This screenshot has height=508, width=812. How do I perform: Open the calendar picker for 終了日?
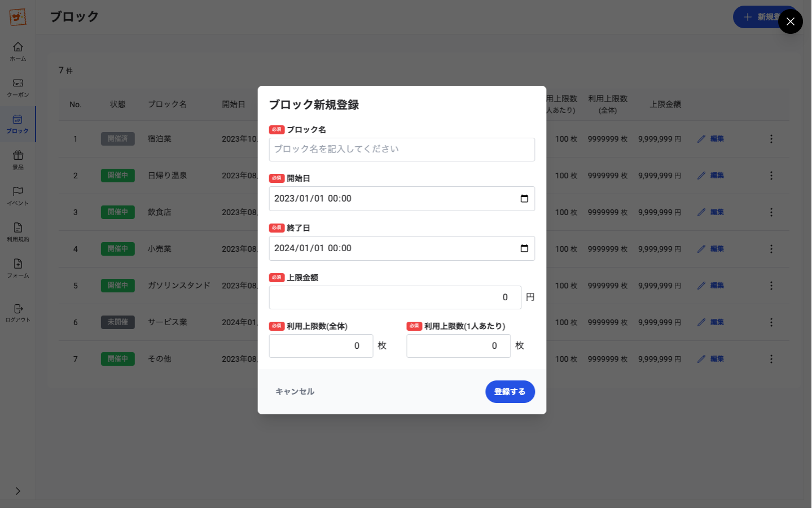tap(524, 248)
